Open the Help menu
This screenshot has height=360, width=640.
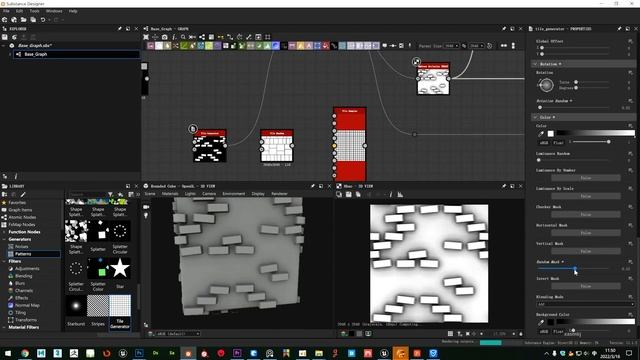tap(73, 11)
